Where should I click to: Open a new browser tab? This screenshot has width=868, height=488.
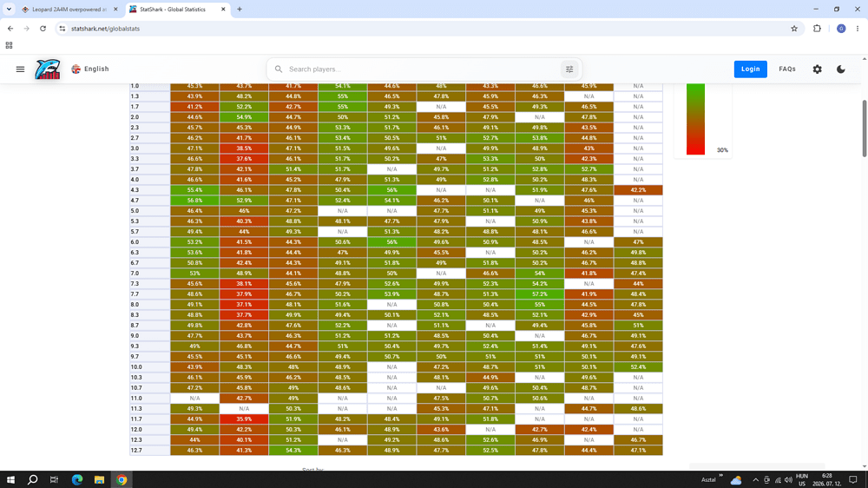(x=240, y=10)
